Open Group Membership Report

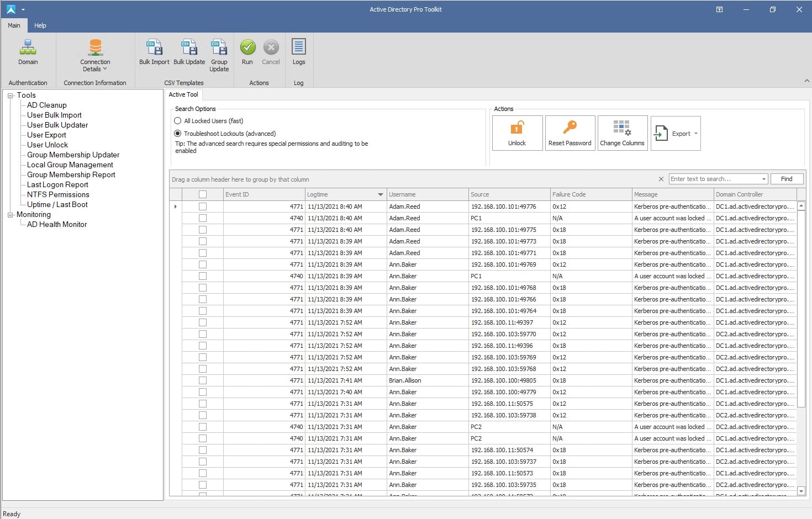point(71,174)
